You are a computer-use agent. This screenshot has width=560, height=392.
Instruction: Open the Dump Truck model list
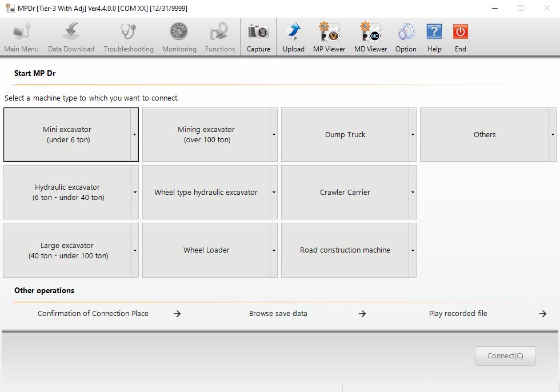(x=413, y=134)
